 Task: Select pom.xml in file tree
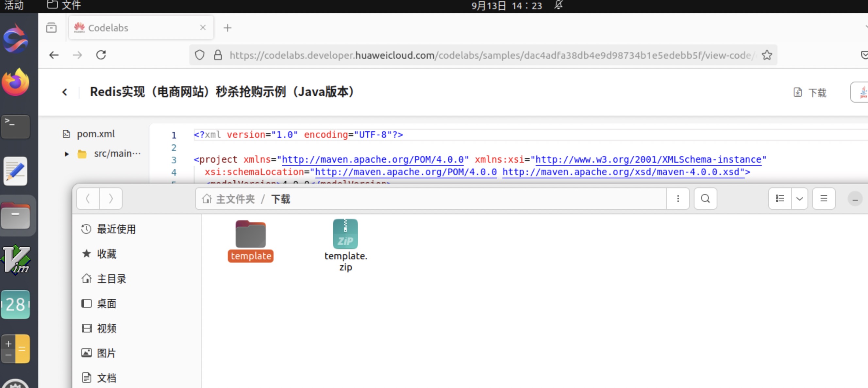pos(96,134)
